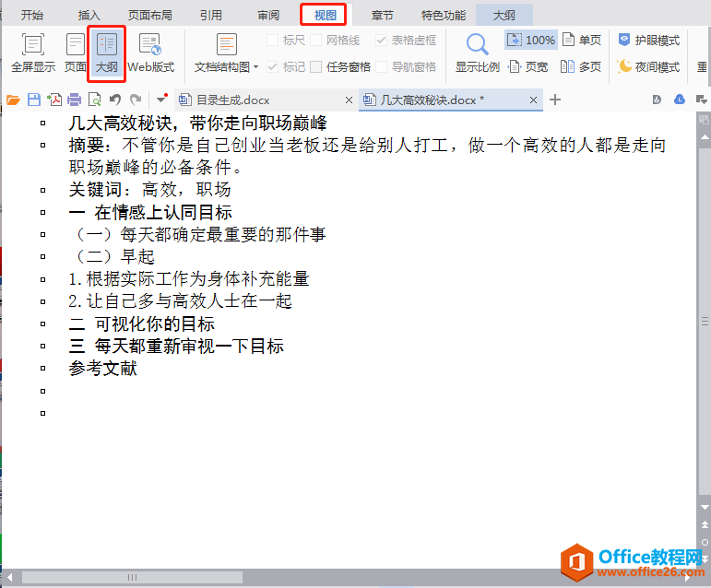
Task: Switch to Web版式 layout view
Action: (150, 53)
